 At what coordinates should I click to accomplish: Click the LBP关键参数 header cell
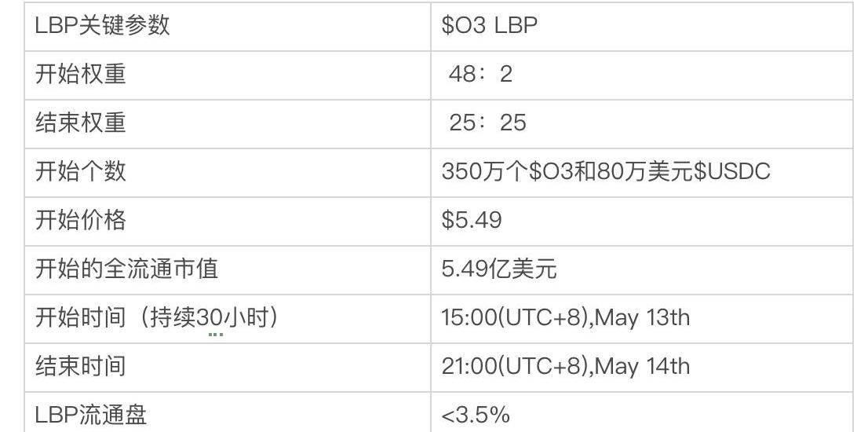[x=102, y=25]
